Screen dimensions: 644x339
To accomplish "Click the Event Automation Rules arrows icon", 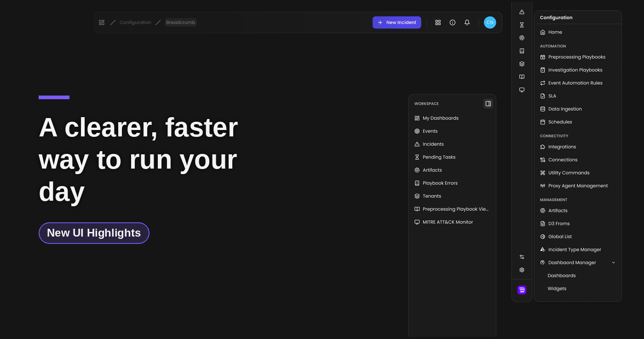I will click(x=543, y=83).
